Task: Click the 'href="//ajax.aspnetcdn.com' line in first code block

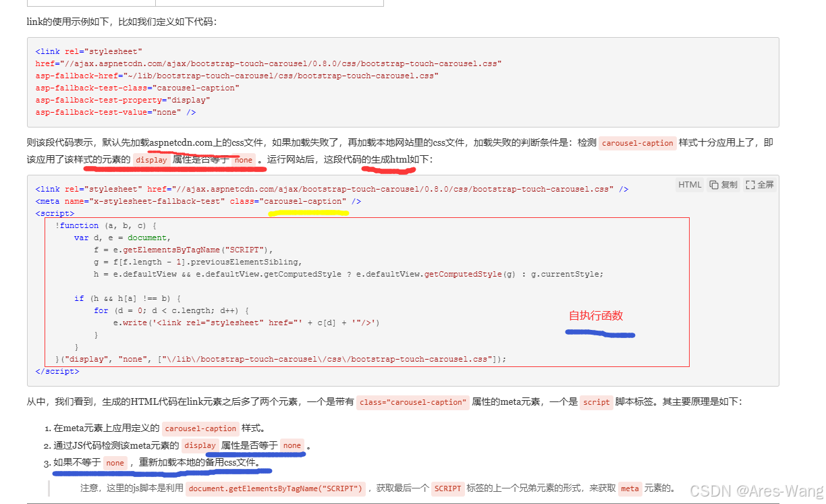Action: pyautogui.click(x=269, y=63)
